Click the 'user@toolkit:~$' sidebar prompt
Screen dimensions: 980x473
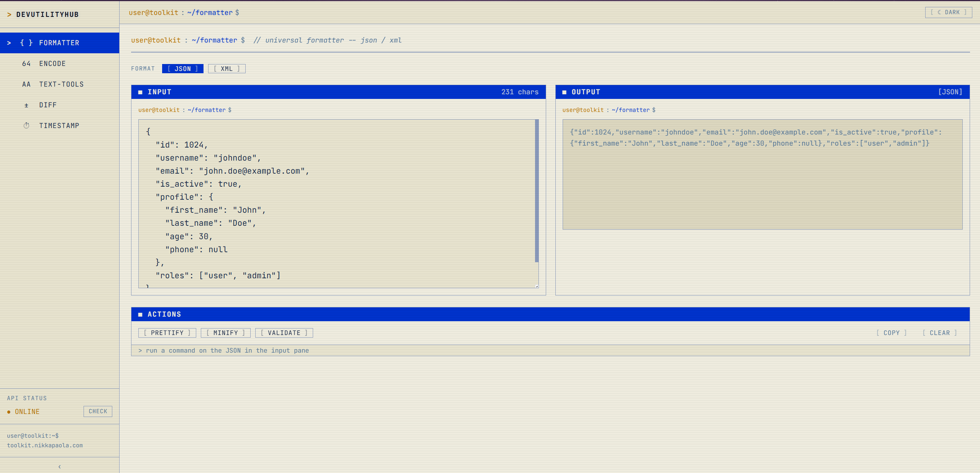[33, 436]
